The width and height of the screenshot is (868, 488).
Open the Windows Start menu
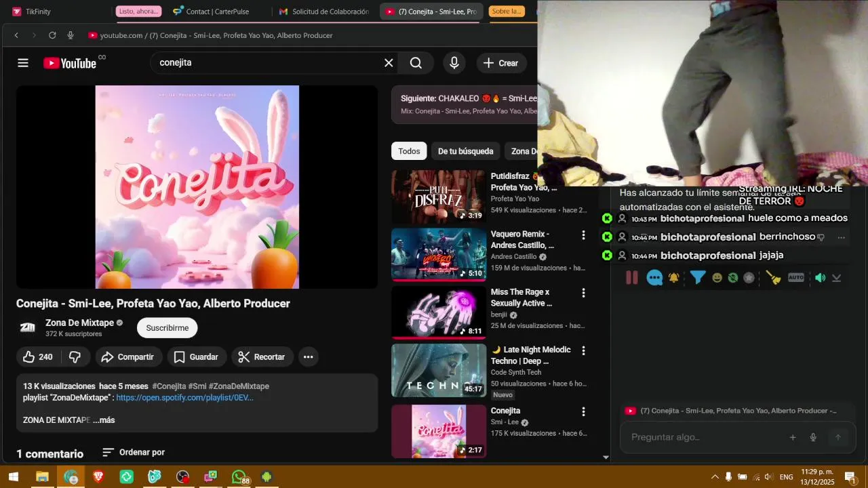coord(13,476)
